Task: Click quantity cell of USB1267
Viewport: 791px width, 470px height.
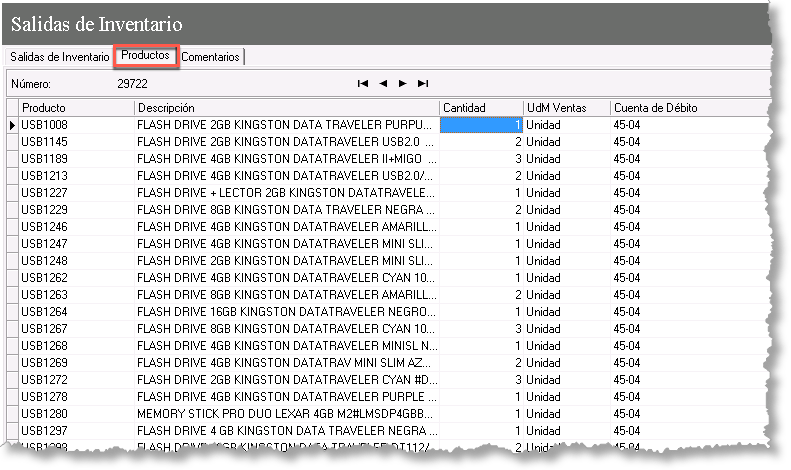Action: click(481, 329)
